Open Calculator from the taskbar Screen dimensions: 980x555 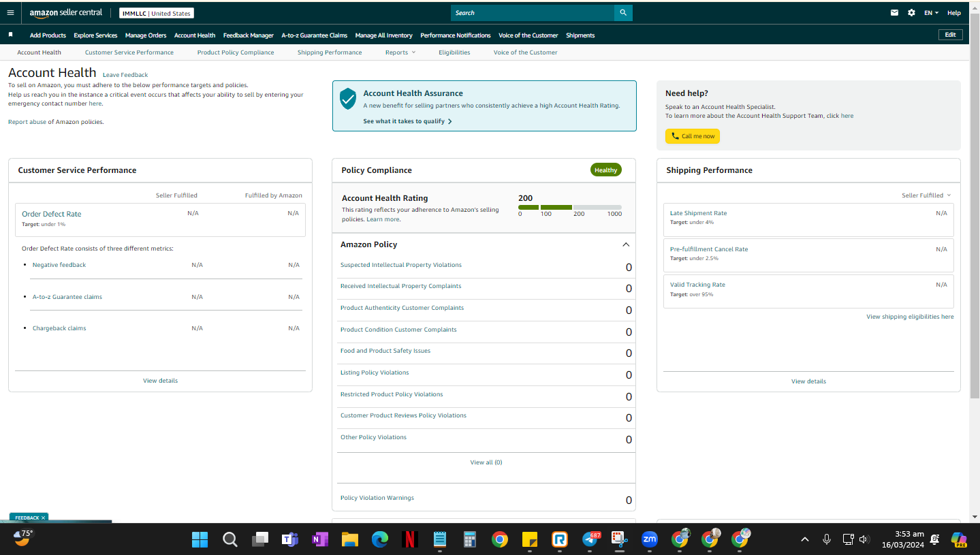pyautogui.click(x=470, y=540)
